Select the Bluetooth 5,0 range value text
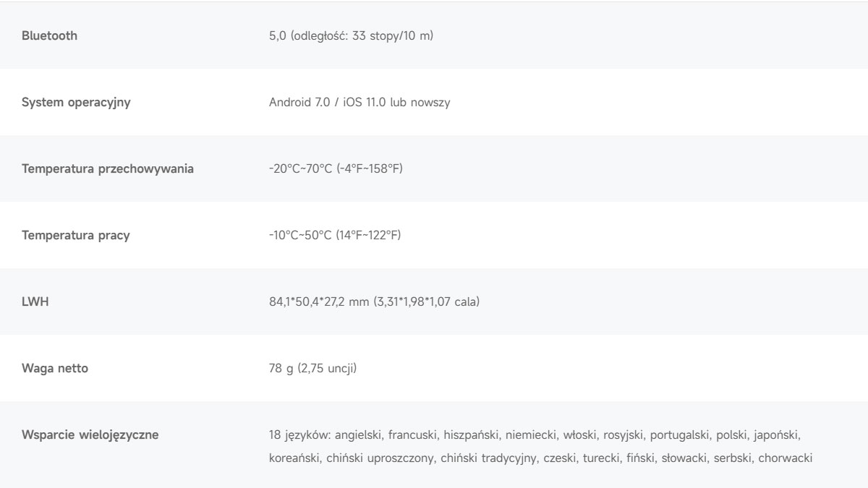868x488 pixels. [351, 35]
